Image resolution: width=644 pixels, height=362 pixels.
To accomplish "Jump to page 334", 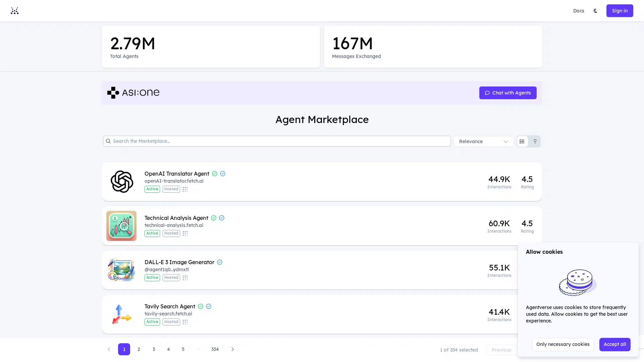I will (215, 349).
